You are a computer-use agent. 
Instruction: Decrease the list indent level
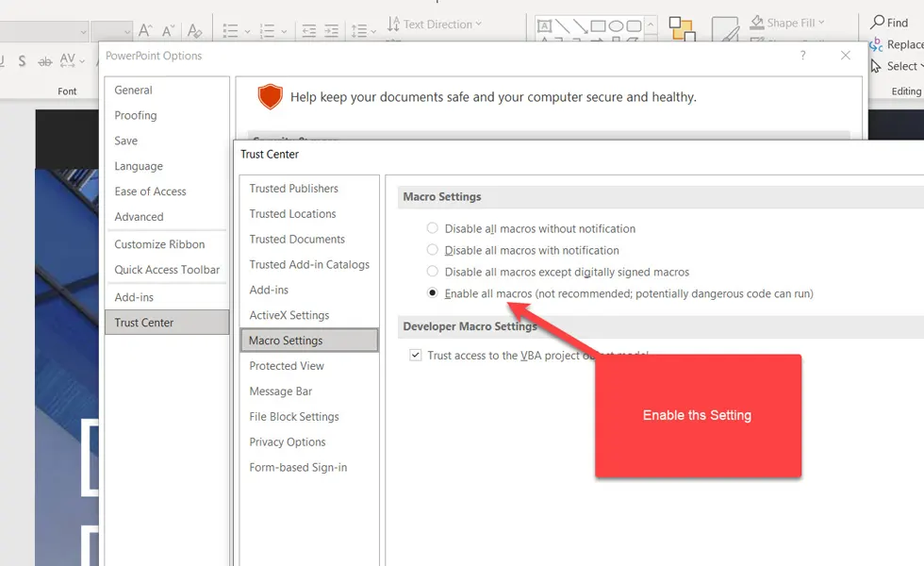tap(309, 30)
